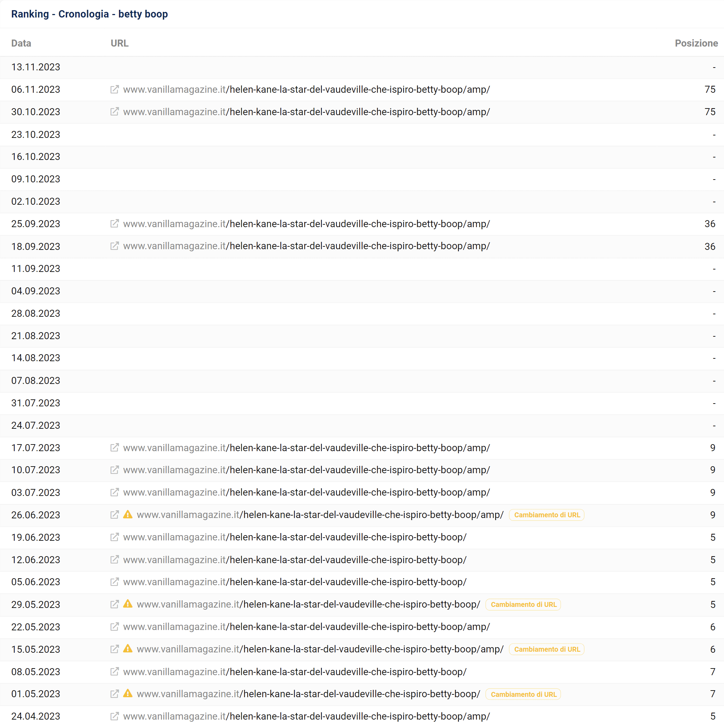The width and height of the screenshot is (724, 728).
Task: Click warning triangle icon in 01.05.2023 row
Action: 128,693
